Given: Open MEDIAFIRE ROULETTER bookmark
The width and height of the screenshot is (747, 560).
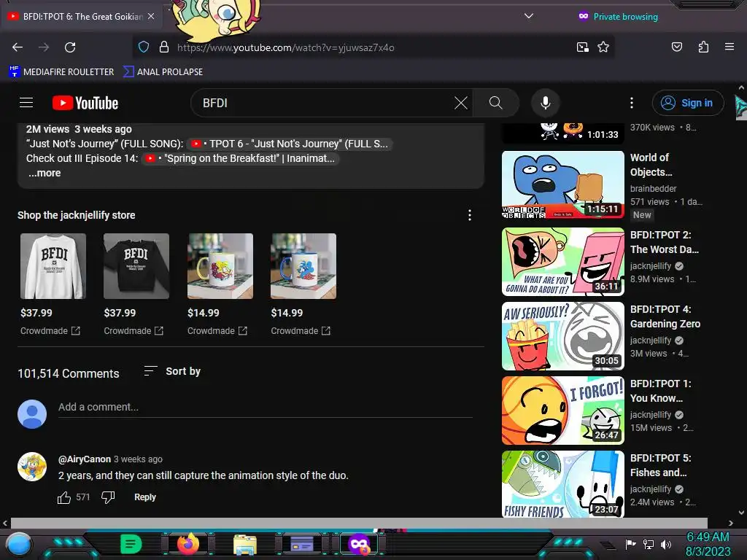Looking at the screenshot, I should pos(61,72).
